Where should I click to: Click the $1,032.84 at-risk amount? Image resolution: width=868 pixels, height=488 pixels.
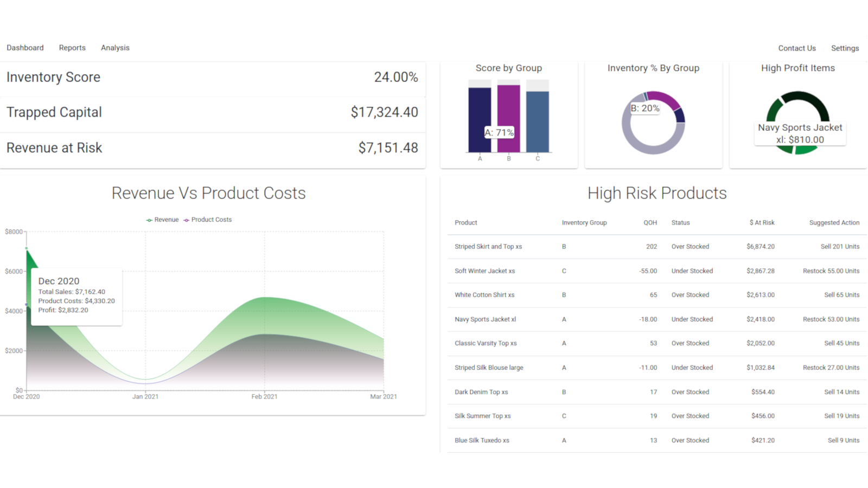(761, 368)
